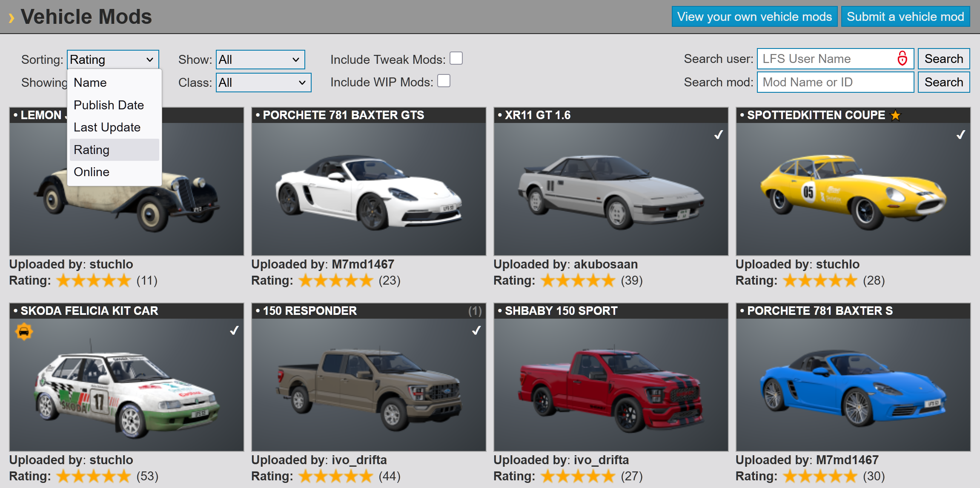Click the Mod Name or ID field

(x=835, y=82)
